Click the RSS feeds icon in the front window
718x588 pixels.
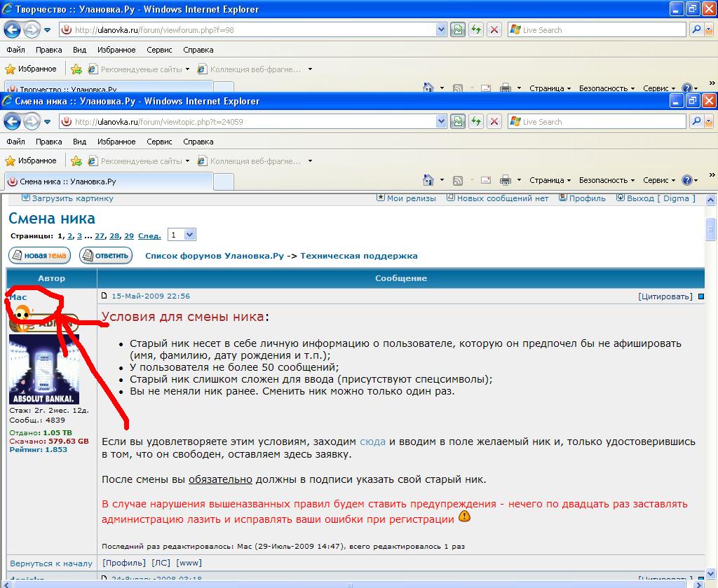[457, 180]
